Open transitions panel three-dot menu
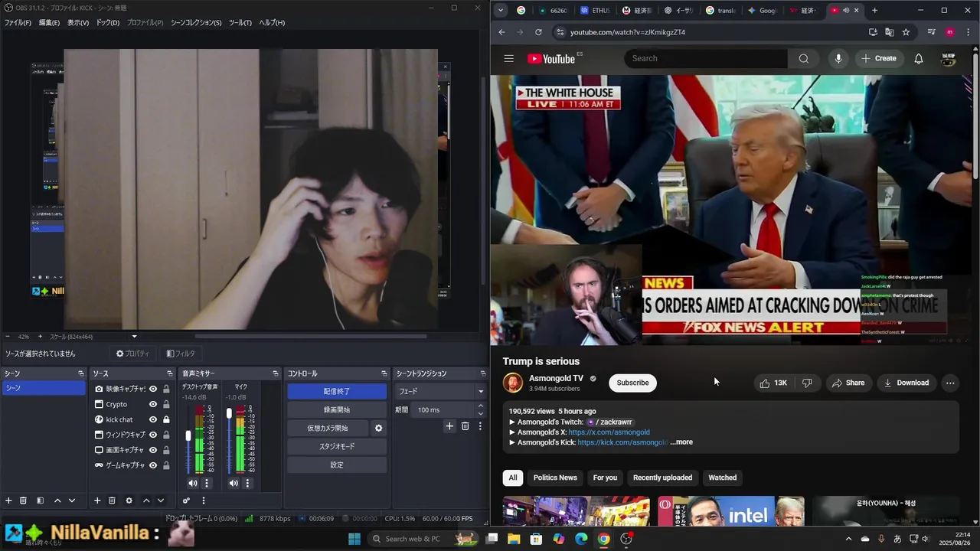Viewport: 980px width, 551px height. [x=480, y=425]
